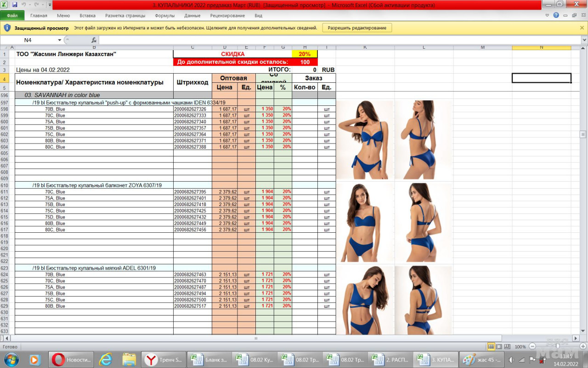Close the Protected View message bar

click(x=582, y=28)
